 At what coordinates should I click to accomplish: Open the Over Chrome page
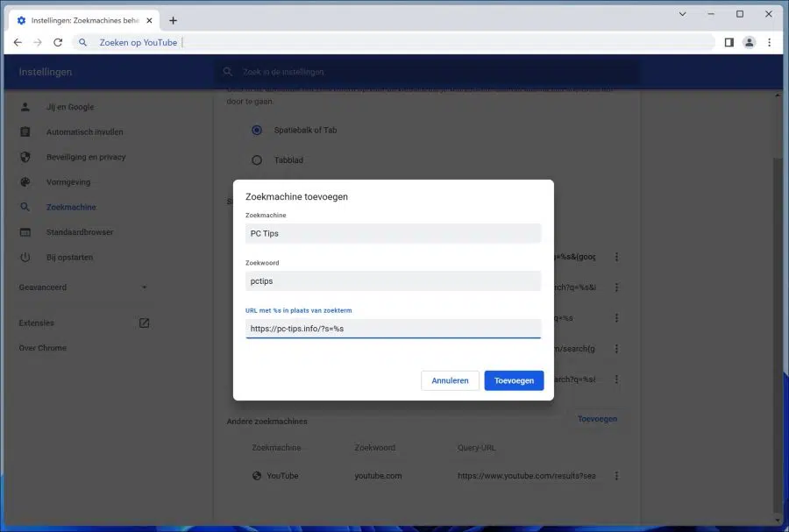[43, 347]
